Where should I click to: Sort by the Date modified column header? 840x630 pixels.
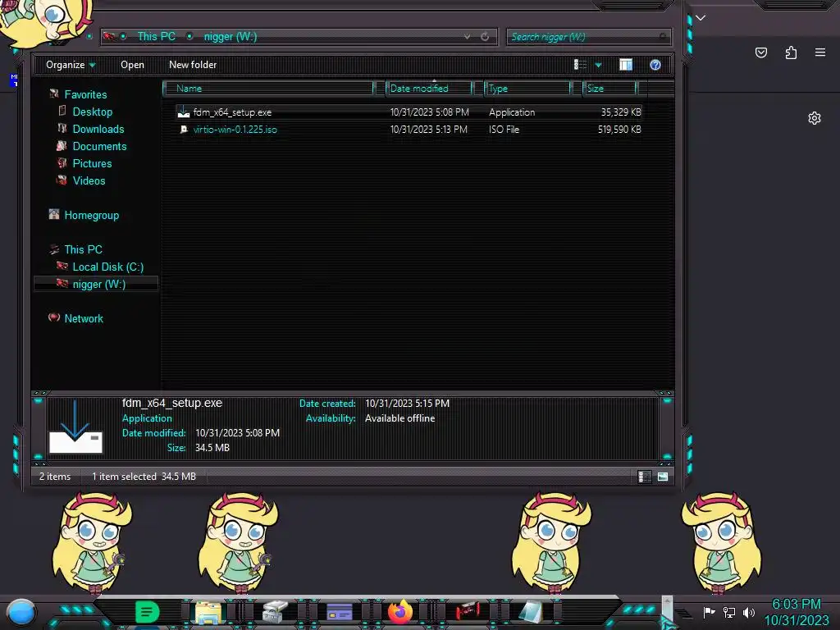[428, 89]
